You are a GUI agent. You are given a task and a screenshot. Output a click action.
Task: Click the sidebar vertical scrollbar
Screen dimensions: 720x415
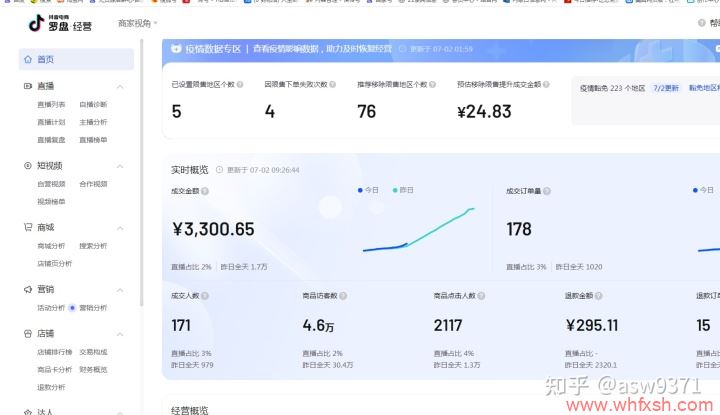(141, 173)
